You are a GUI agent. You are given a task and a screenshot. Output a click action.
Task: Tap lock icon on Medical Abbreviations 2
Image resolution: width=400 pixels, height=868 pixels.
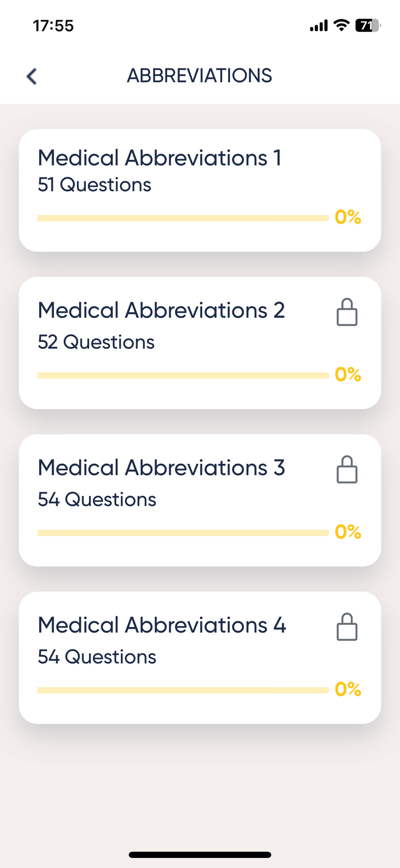pos(347,312)
